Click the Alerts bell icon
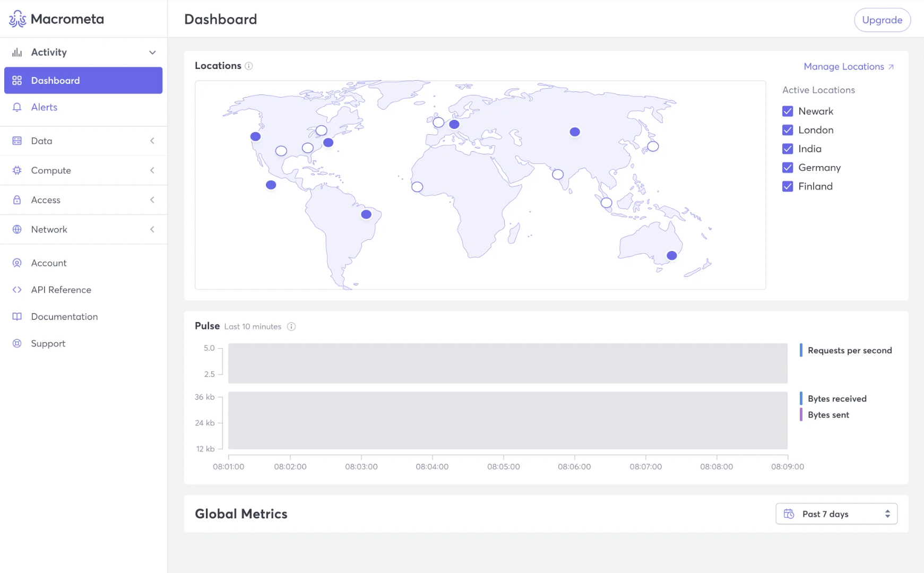The width and height of the screenshot is (924, 573). pyautogui.click(x=17, y=107)
